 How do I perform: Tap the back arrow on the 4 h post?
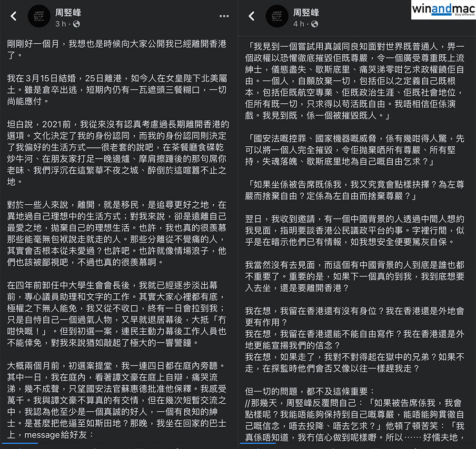(x=251, y=16)
